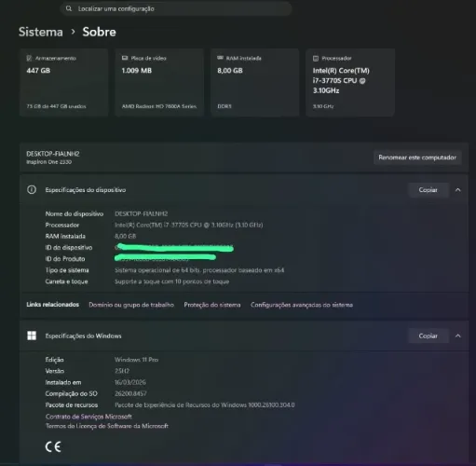Collapse Especificações do Windows section
The image size is (476, 466).
click(x=458, y=336)
